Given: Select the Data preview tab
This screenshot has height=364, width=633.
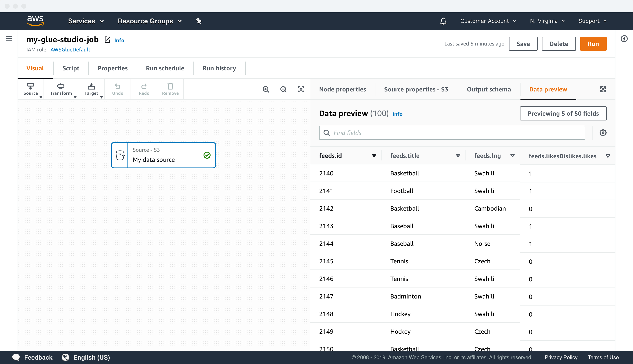Looking at the screenshot, I should [548, 89].
